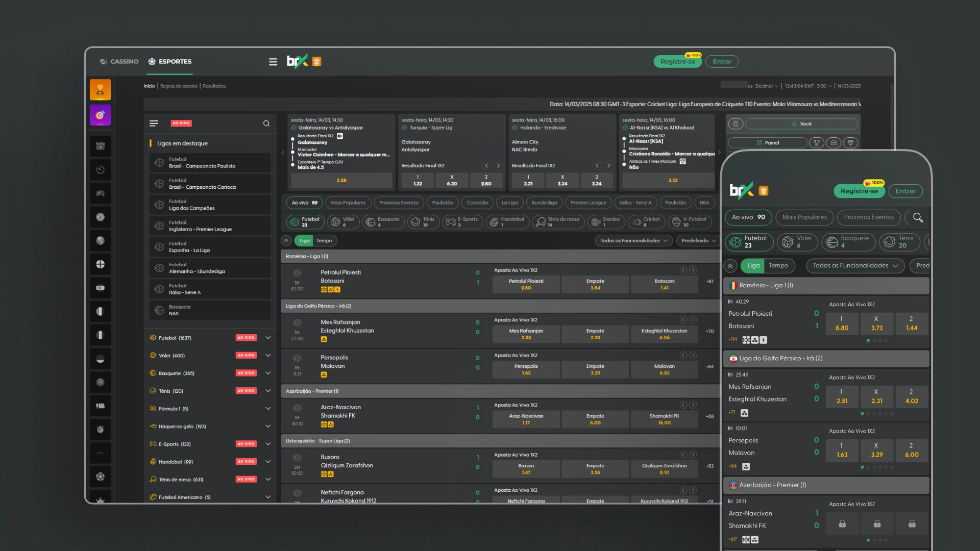Viewport: 980px width, 551px height.
Task: Click the search icon in the leagues panel
Action: point(266,123)
